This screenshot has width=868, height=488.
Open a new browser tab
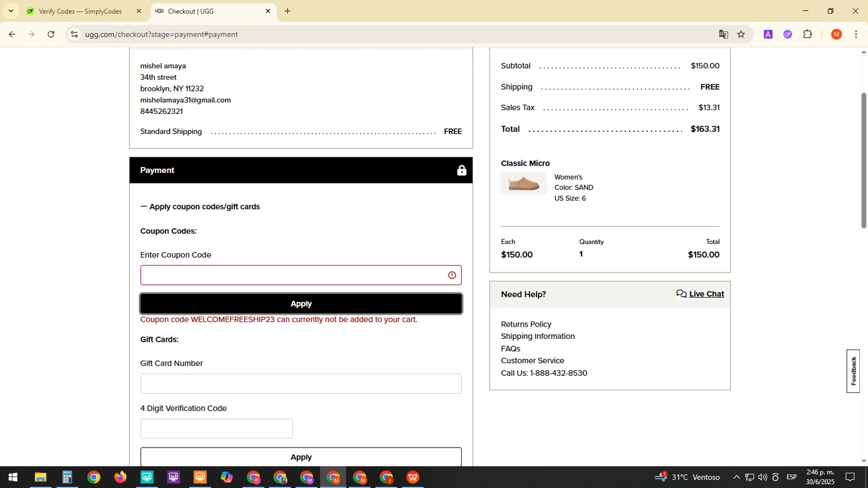[x=288, y=11]
